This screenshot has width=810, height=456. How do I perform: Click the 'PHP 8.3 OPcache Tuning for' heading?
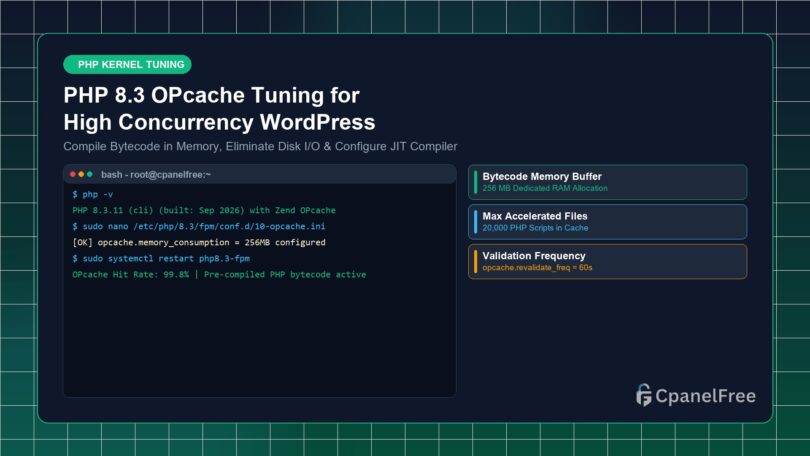(x=211, y=95)
